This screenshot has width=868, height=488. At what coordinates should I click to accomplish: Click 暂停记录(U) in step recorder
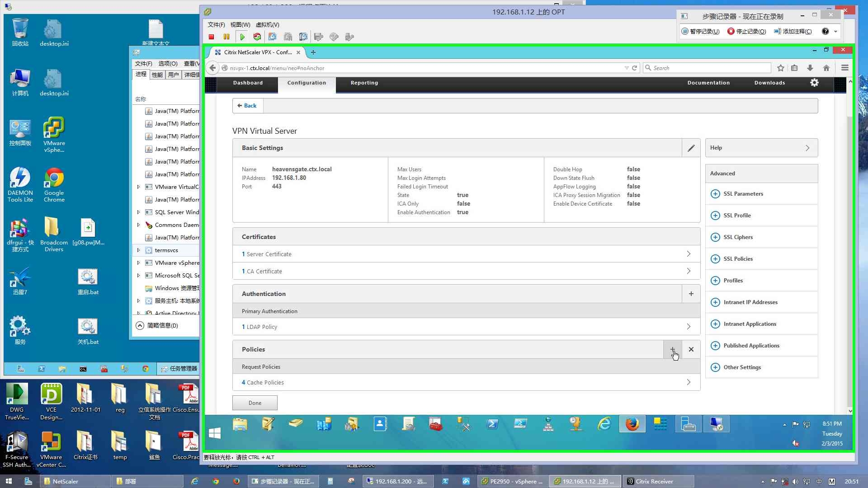point(700,32)
